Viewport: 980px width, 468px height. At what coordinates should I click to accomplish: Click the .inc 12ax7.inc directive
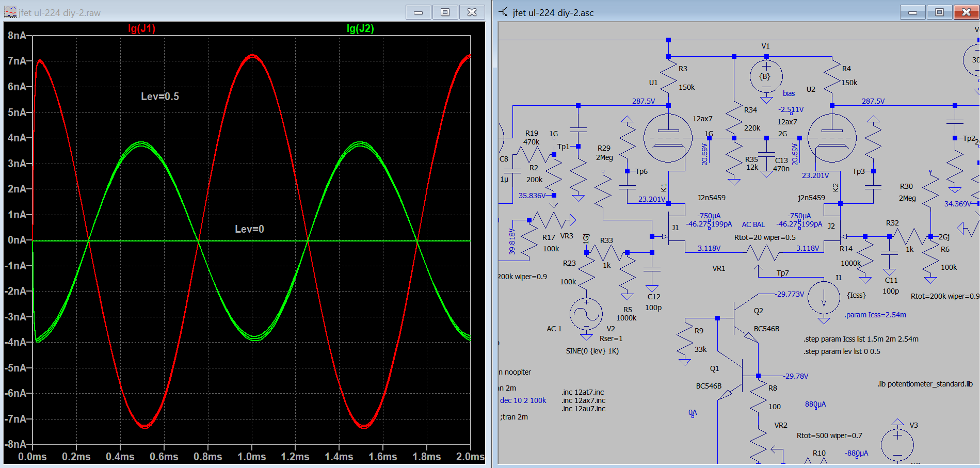tap(584, 400)
